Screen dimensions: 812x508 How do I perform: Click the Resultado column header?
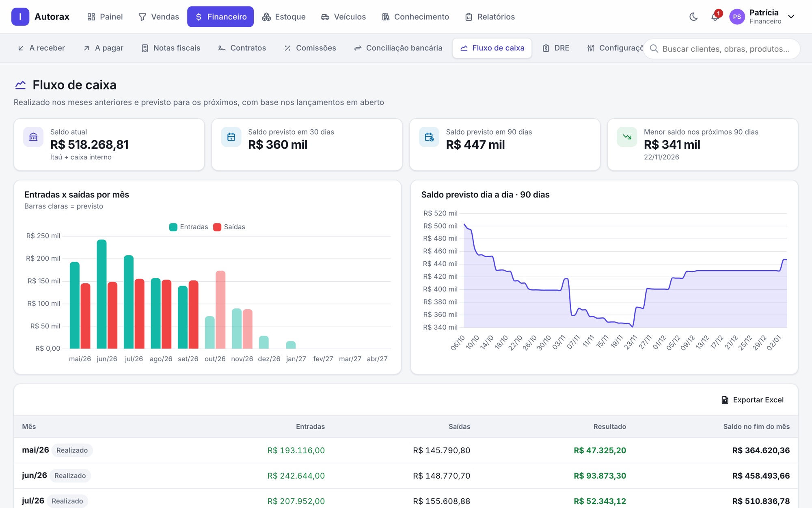click(609, 427)
